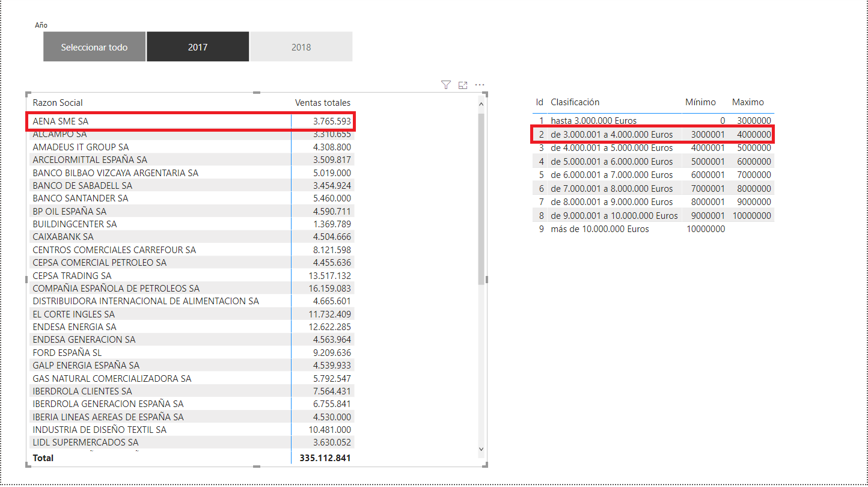
Task: Toggle the 2017 year slicer button
Action: [x=198, y=47]
